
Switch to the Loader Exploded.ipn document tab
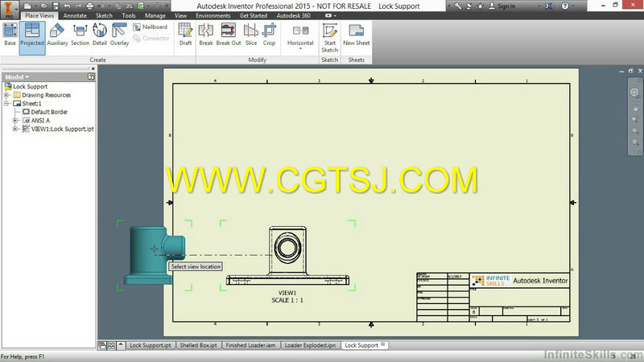click(310, 346)
